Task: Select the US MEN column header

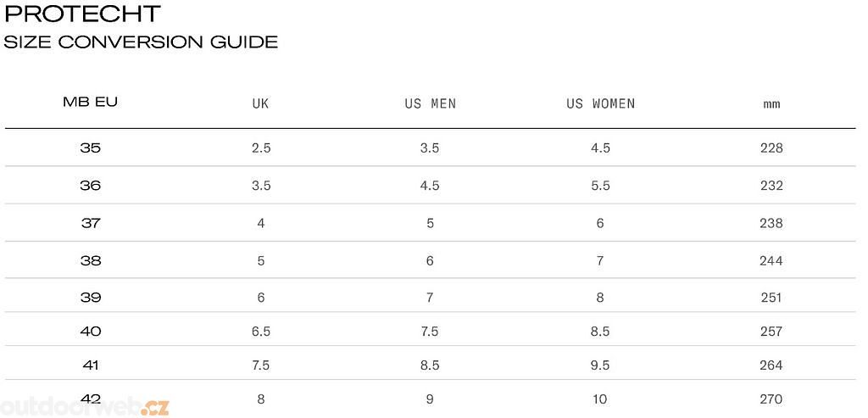Action: [x=430, y=104]
